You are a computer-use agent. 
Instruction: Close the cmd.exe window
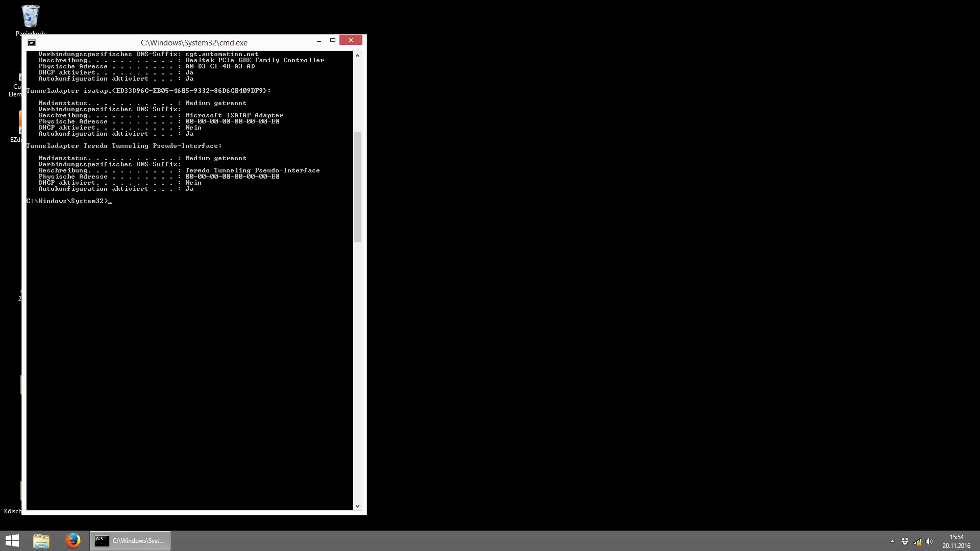point(351,40)
